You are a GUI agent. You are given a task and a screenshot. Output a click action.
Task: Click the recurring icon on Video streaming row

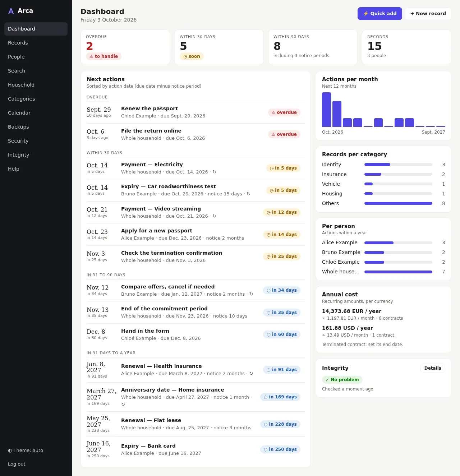(x=215, y=216)
